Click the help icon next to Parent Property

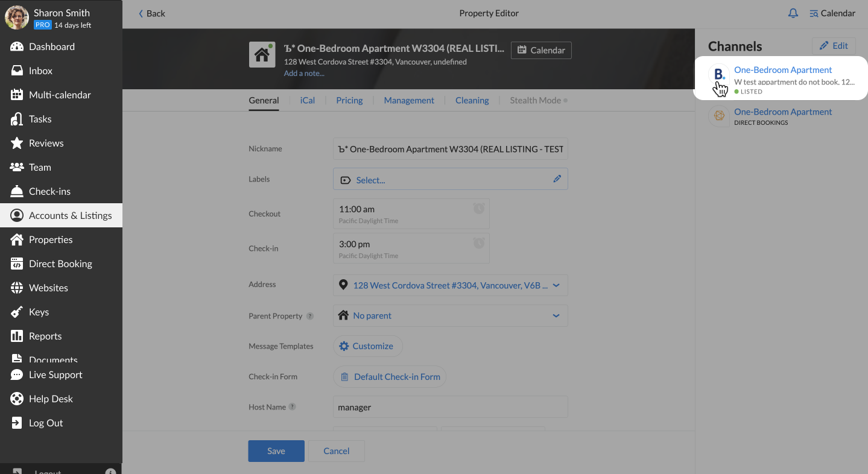point(310,316)
